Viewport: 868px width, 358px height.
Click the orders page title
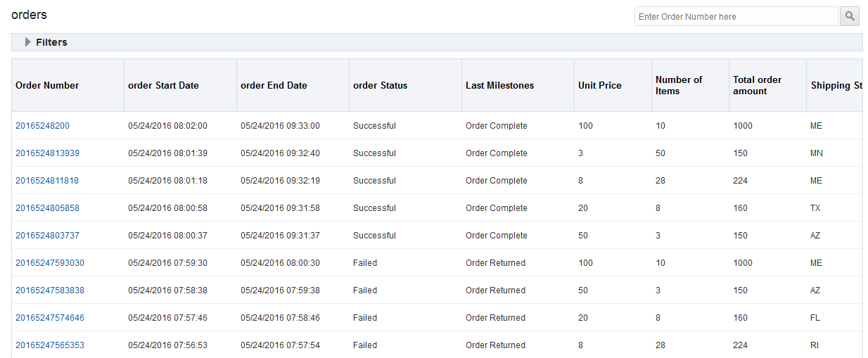tap(29, 15)
